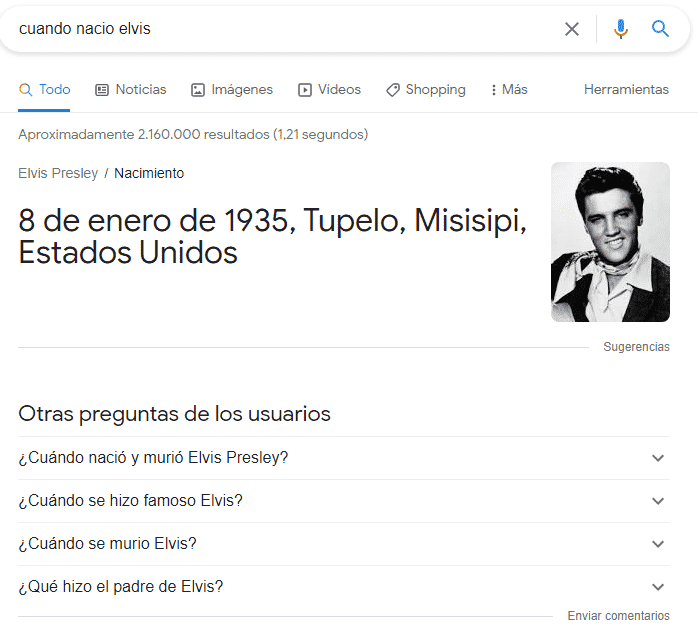Expand '¿Qué hizo el padre de Elvis?'
Viewport: 698px width, 638px height.
[x=344, y=587]
